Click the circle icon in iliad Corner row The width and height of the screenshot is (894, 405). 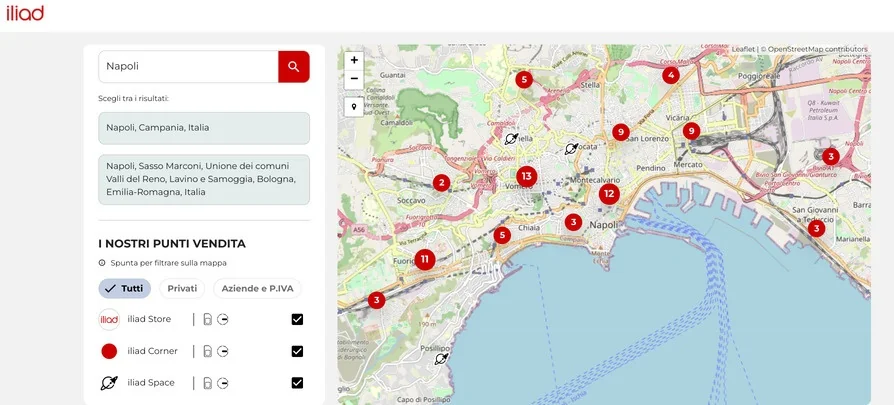coord(223,351)
